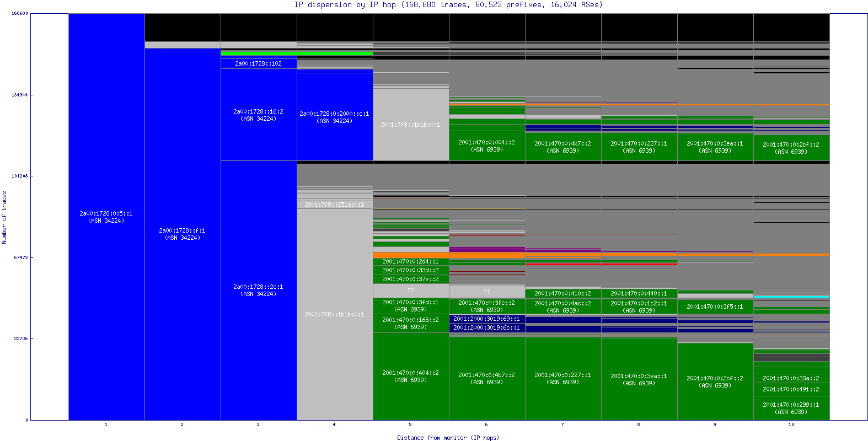The image size is (868, 441).
Task: Click the 101208 y-axis tick value
Action: 20,176
